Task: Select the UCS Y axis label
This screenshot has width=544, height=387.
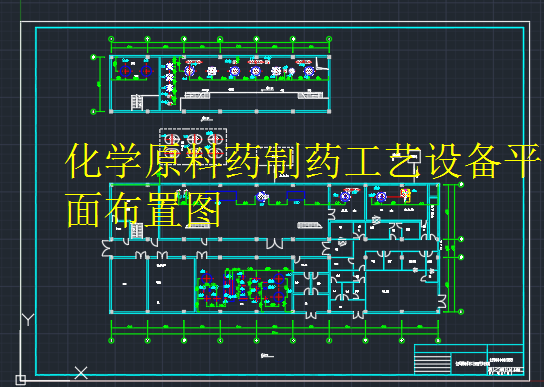Action: click(x=28, y=320)
